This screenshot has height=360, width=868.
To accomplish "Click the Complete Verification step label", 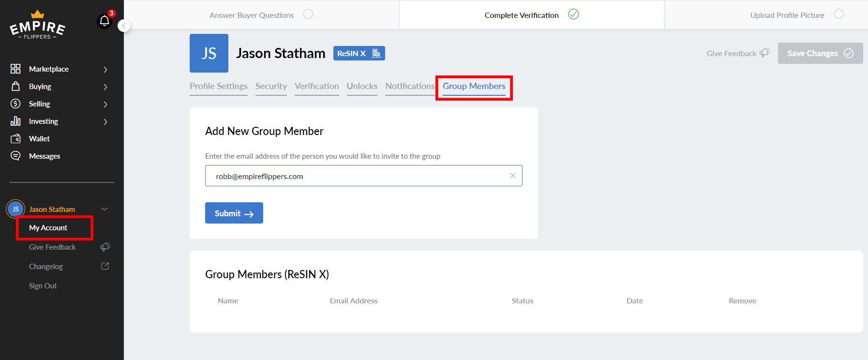I will (x=522, y=15).
